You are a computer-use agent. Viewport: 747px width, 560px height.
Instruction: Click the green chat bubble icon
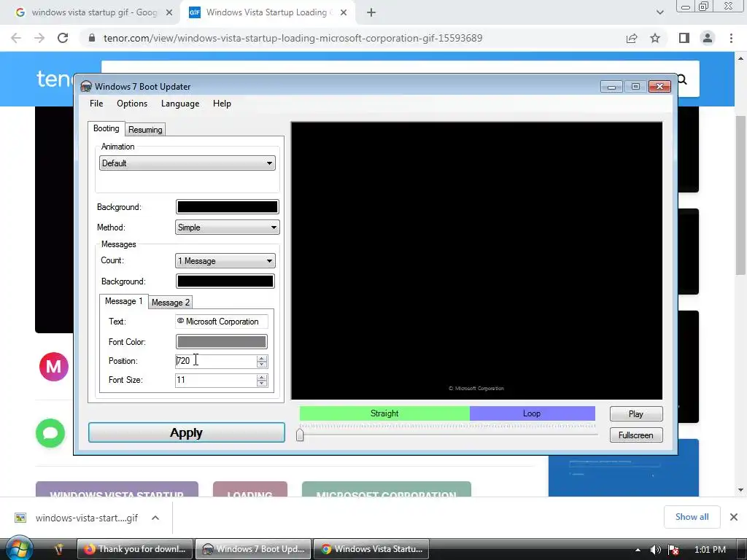coord(50,433)
